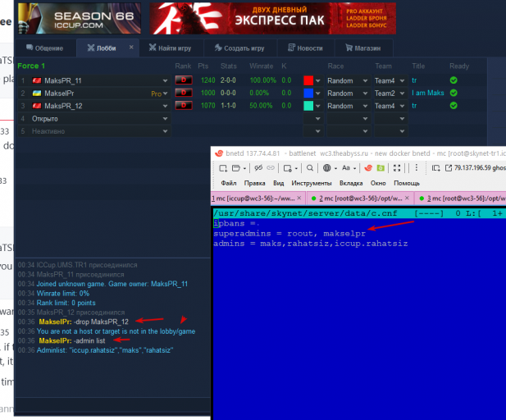
Task: Toggle the ready checkmark for MaksPR_11
Action: coord(454,80)
